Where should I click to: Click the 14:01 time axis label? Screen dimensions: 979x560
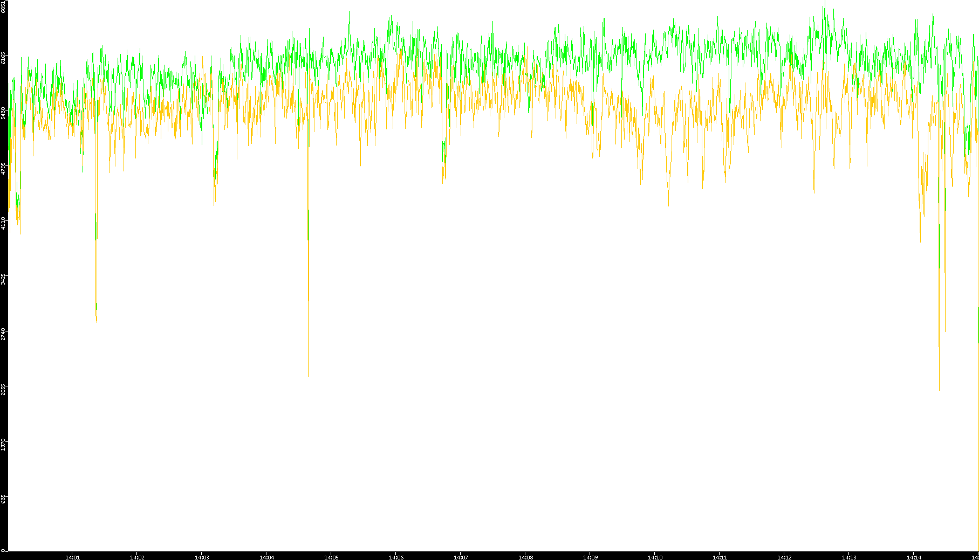[x=72, y=557]
